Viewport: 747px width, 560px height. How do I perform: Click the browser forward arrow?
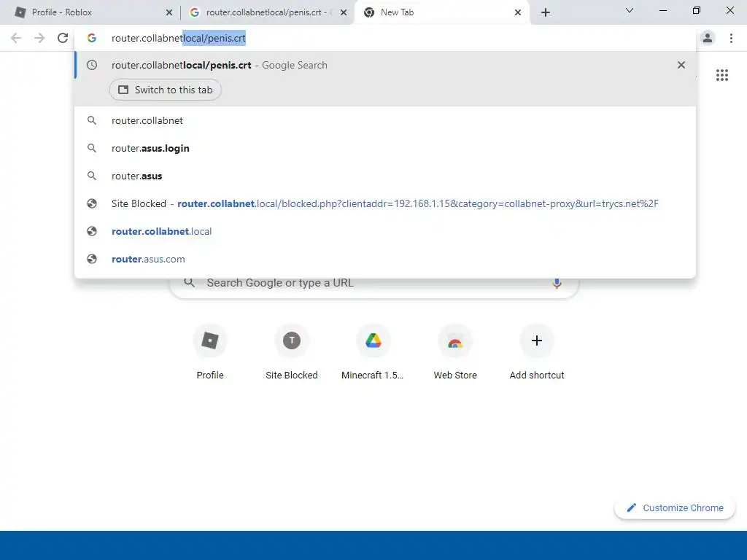click(x=39, y=38)
